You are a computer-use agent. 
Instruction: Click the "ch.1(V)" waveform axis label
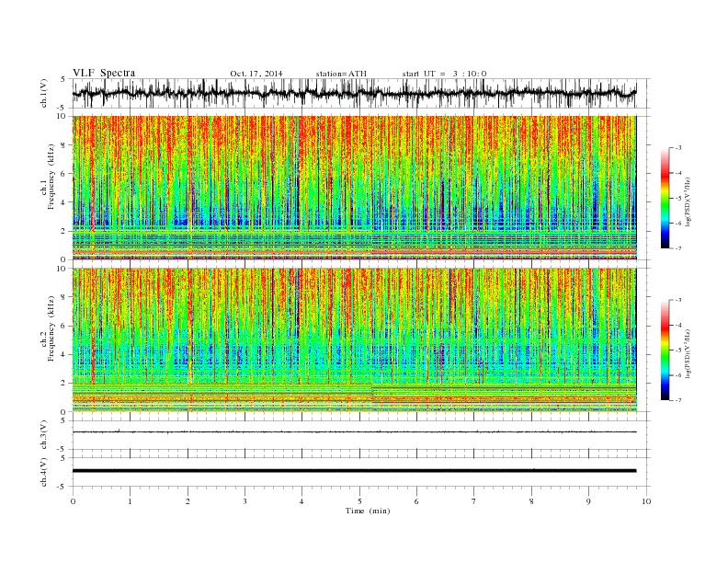pos(44,95)
